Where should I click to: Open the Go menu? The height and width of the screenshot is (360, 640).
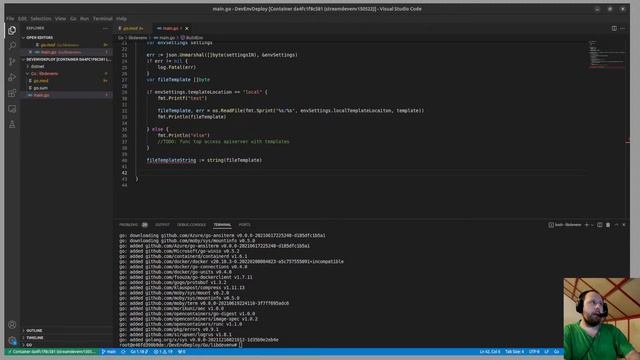click(x=73, y=18)
